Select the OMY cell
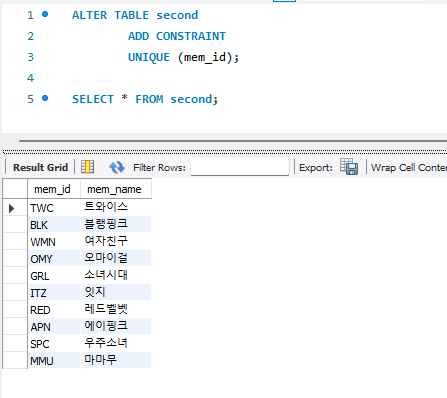Viewport: 447px width, 398px height. click(54, 259)
